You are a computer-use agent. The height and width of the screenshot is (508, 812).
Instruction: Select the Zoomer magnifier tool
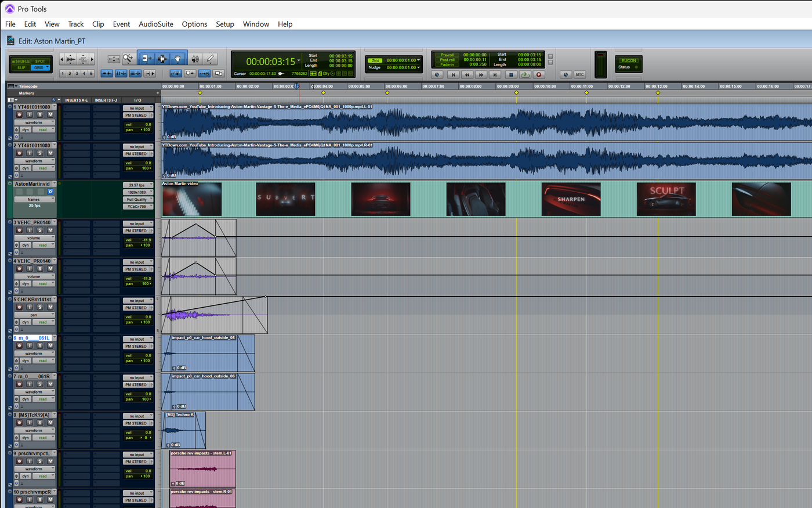click(128, 59)
